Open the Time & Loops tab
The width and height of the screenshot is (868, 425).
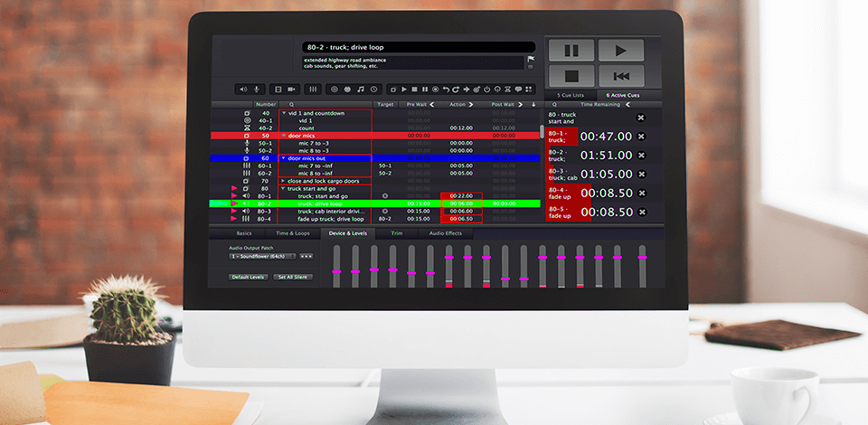[x=293, y=233]
